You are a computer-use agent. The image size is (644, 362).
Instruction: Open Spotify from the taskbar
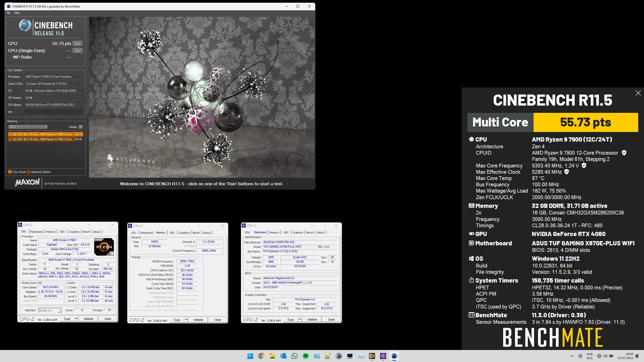pos(305,356)
